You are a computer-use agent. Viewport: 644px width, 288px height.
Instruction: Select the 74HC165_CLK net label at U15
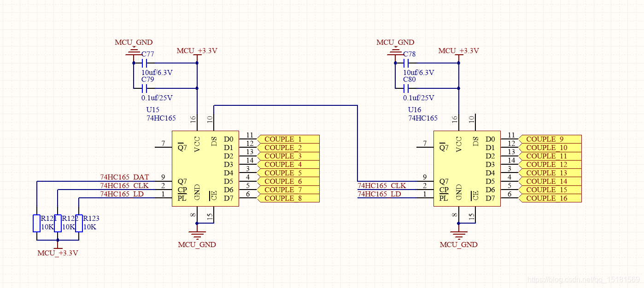[125, 185]
